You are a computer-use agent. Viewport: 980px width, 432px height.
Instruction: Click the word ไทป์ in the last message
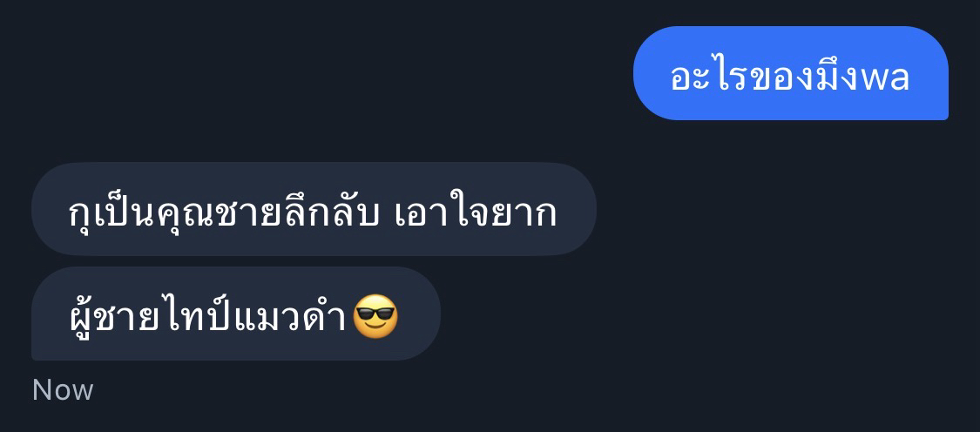click(202, 315)
